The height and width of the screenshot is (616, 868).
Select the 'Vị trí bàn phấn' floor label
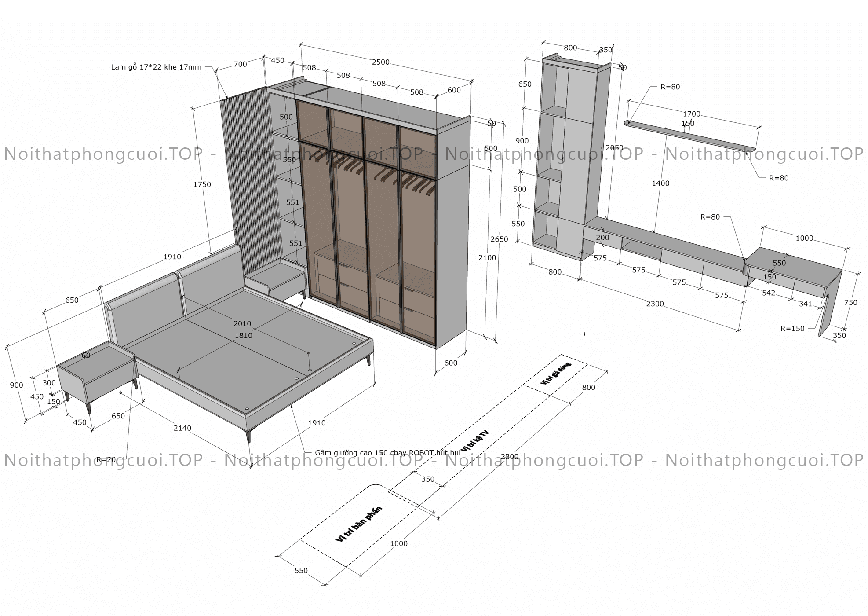coord(358,524)
